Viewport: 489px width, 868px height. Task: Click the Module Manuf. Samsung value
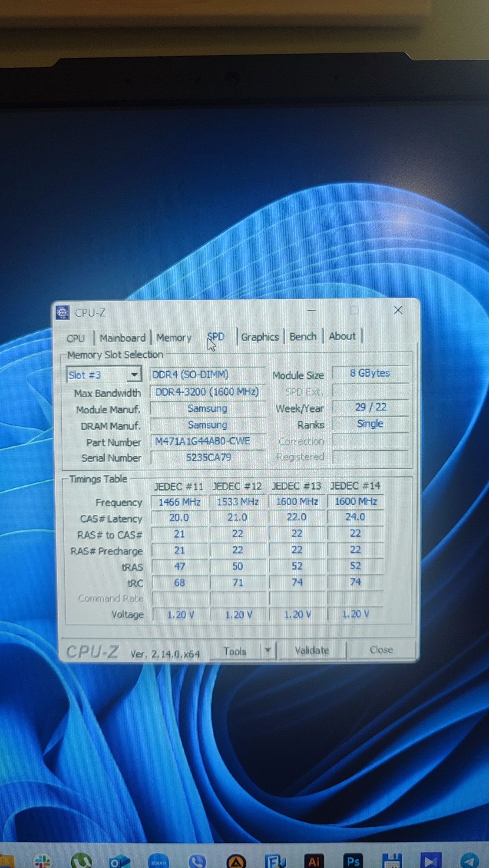pos(208,408)
